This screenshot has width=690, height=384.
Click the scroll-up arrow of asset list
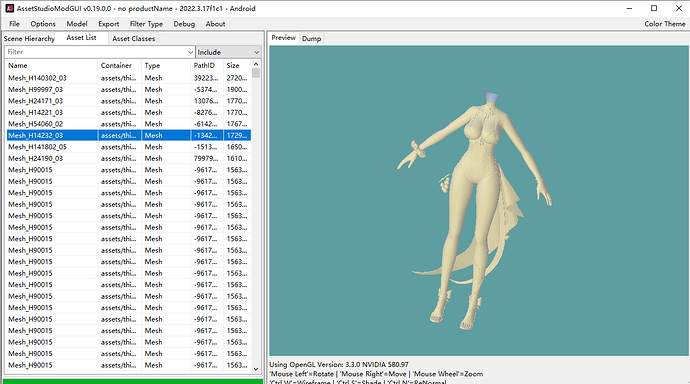point(256,65)
